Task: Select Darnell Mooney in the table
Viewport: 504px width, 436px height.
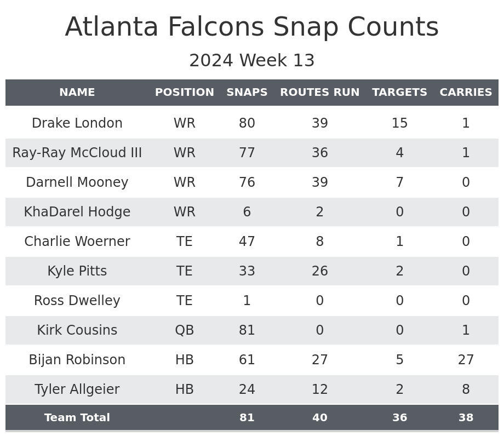Action: 77,182
